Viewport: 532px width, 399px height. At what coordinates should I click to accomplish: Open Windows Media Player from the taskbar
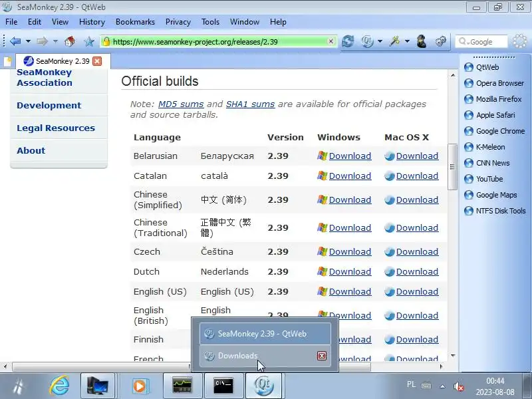pos(139,386)
